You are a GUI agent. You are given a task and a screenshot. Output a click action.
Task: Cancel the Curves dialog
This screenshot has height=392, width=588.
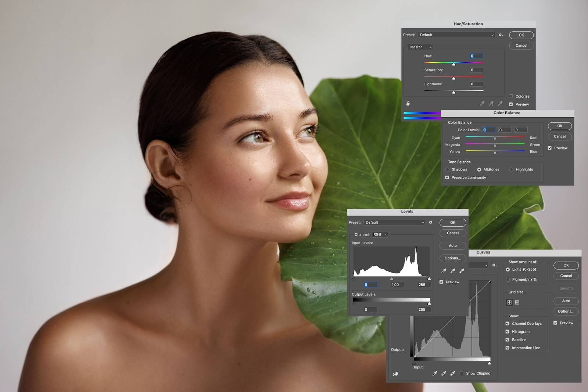[566, 276]
